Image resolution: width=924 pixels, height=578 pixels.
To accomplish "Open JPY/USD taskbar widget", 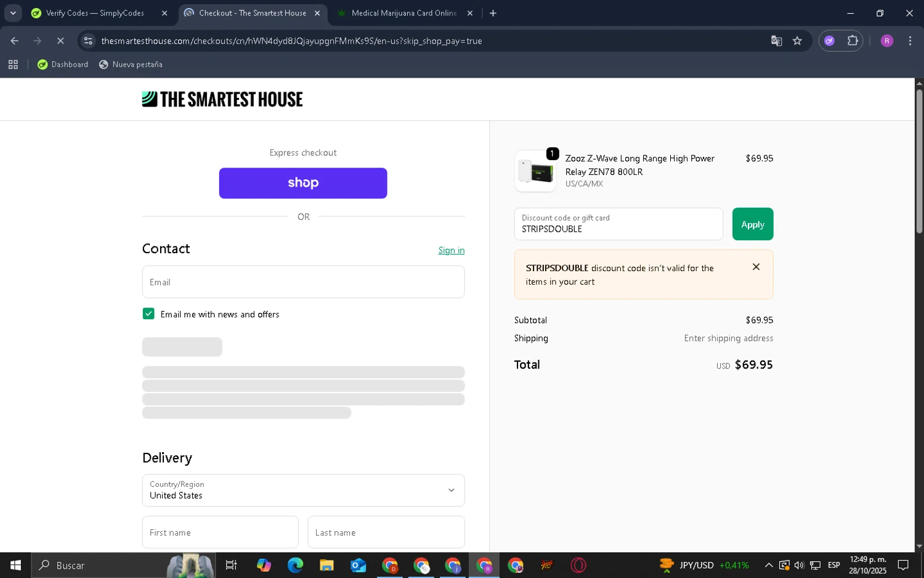I will point(705,565).
